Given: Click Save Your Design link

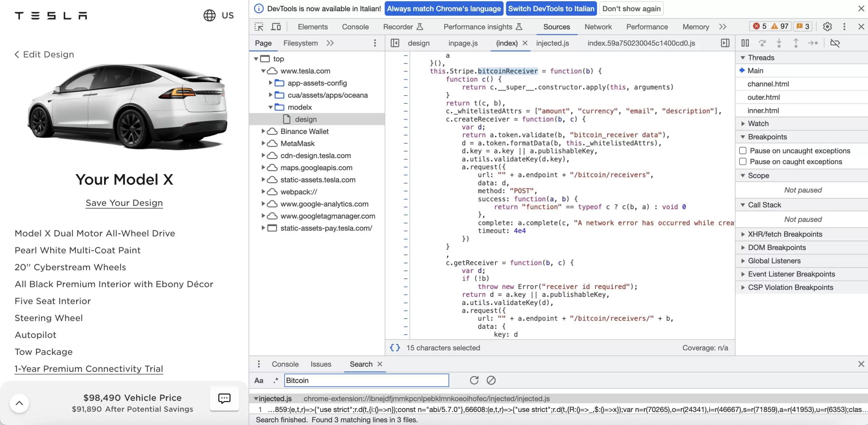Looking at the screenshot, I should (124, 203).
